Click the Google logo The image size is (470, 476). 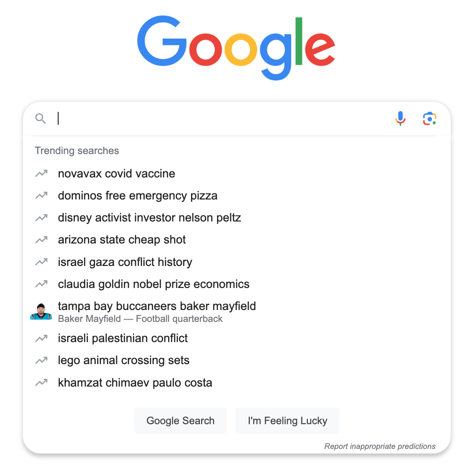coord(236,47)
